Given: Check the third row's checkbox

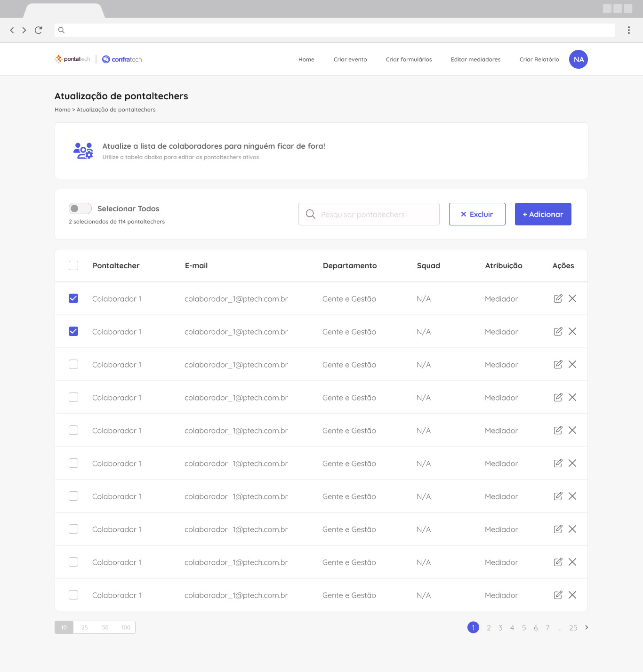Looking at the screenshot, I should point(73,364).
